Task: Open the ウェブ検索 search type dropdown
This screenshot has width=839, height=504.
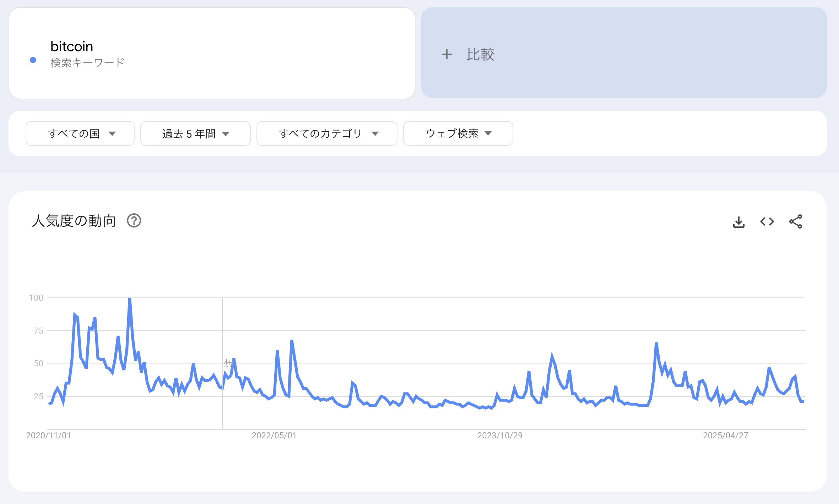Action: point(458,133)
